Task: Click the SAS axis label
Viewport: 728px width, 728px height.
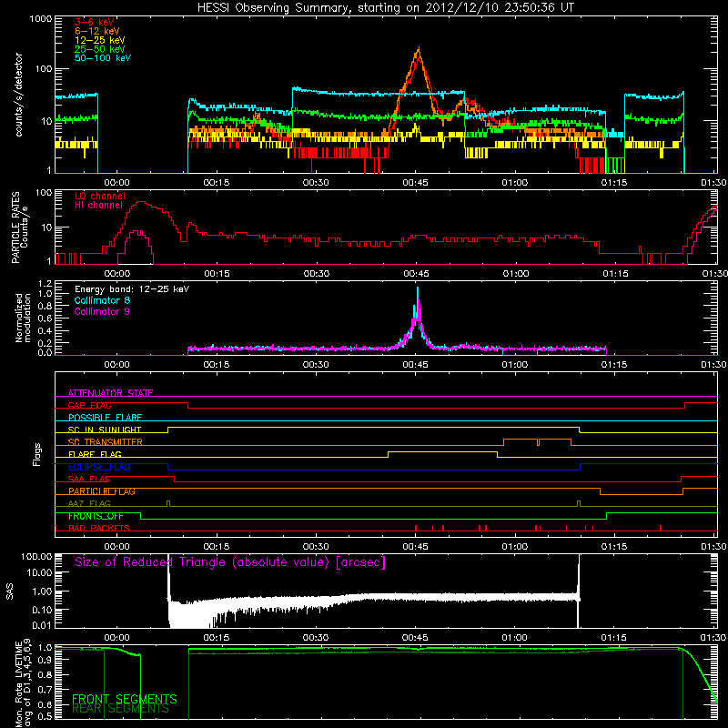Action: pos(10,592)
